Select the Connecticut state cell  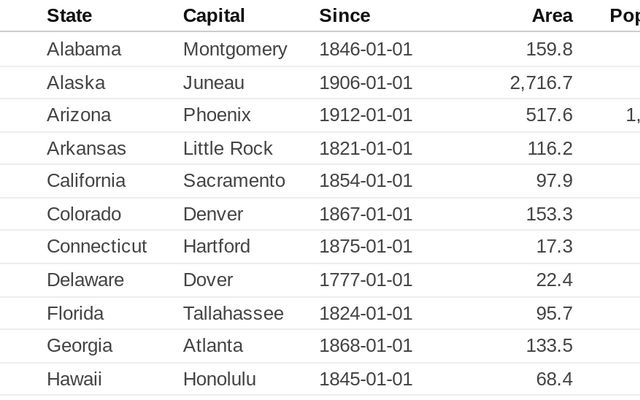point(96,246)
